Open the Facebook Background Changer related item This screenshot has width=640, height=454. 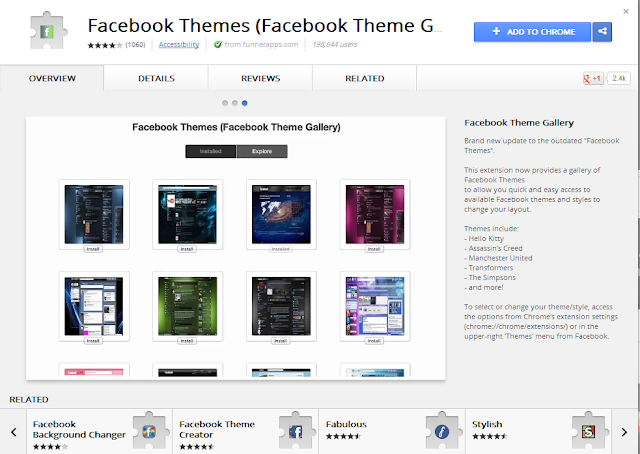click(100, 432)
